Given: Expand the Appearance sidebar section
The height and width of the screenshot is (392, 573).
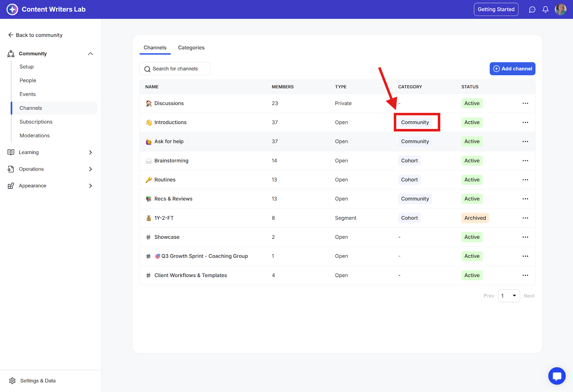Looking at the screenshot, I should coord(91,186).
